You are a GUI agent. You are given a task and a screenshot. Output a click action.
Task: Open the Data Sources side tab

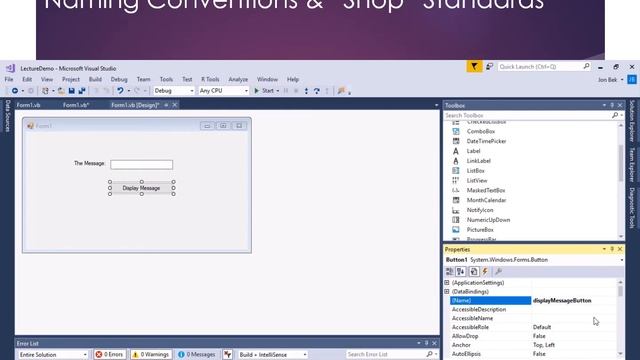tap(7, 116)
